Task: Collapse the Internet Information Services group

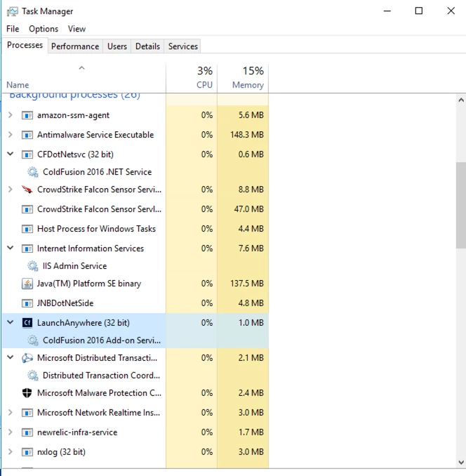Action: [x=11, y=248]
